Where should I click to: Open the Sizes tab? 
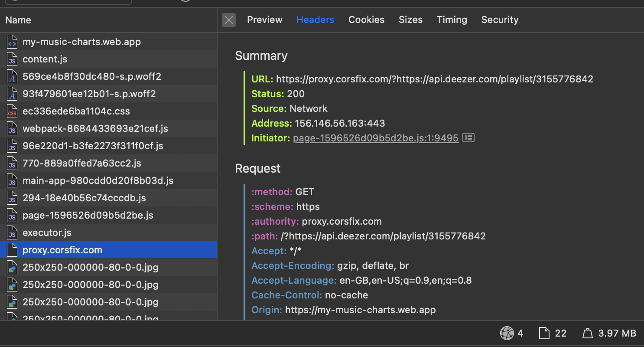(x=410, y=20)
